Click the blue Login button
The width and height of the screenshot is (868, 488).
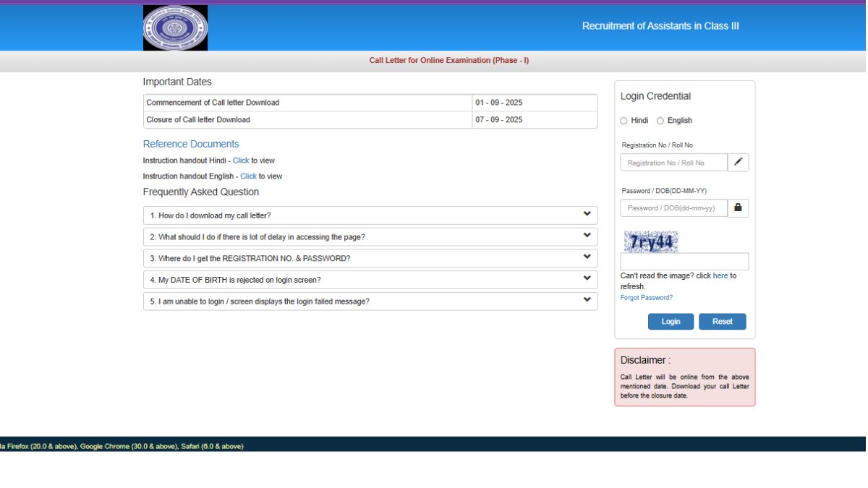click(x=671, y=322)
